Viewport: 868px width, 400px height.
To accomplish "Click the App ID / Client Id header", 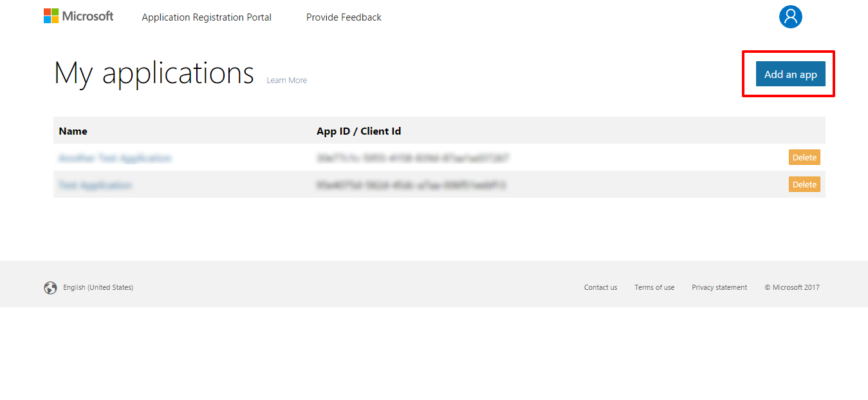I will (358, 131).
